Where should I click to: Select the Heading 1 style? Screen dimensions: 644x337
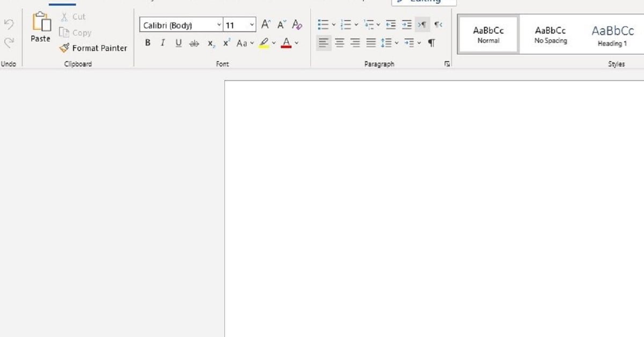click(612, 35)
